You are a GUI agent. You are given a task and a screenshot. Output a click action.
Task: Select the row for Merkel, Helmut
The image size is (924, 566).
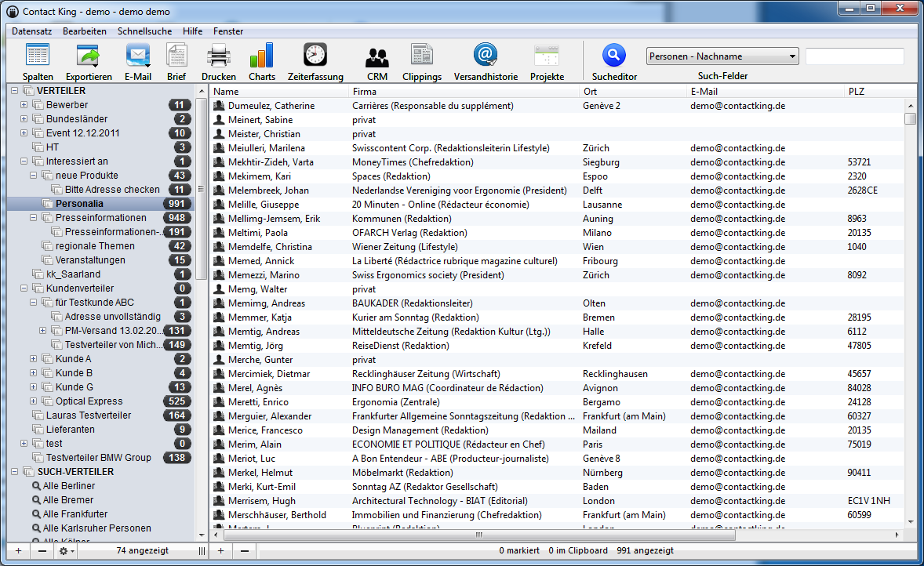pyautogui.click(x=557, y=473)
